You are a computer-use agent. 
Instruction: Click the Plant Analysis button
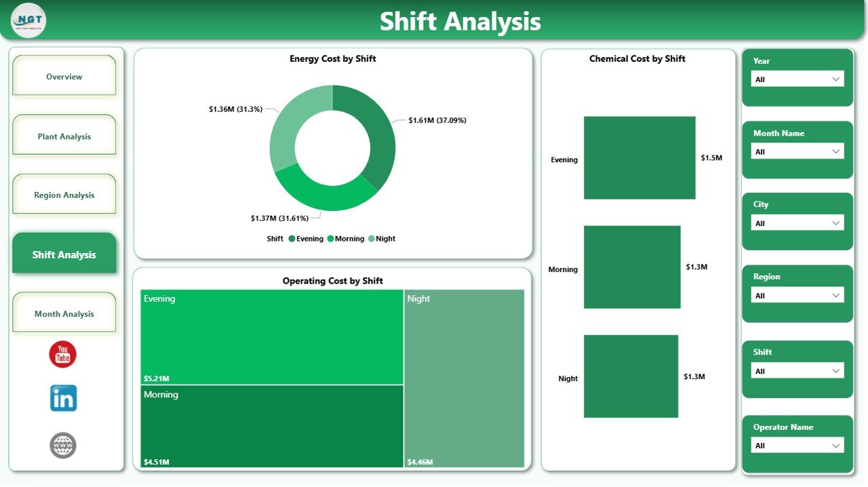64,135
